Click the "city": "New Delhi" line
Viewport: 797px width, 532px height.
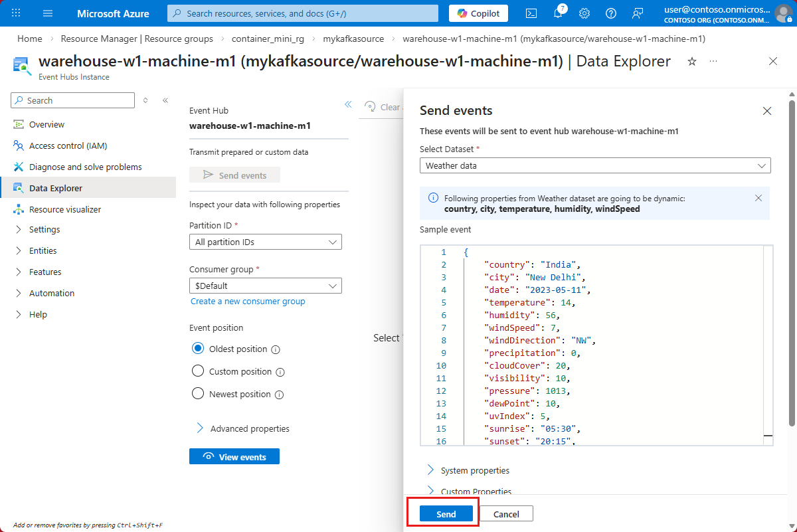pos(535,278)
